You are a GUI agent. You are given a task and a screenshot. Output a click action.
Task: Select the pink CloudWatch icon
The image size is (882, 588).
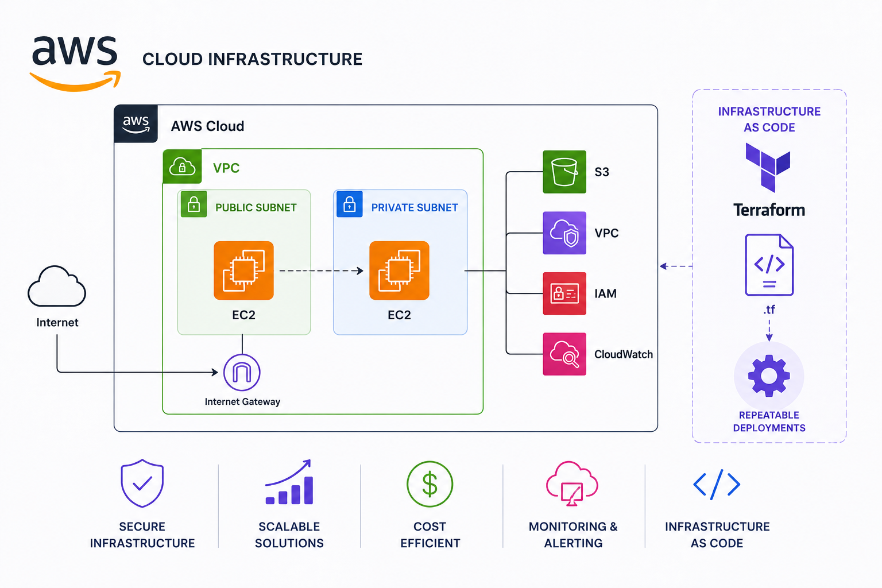564,354
